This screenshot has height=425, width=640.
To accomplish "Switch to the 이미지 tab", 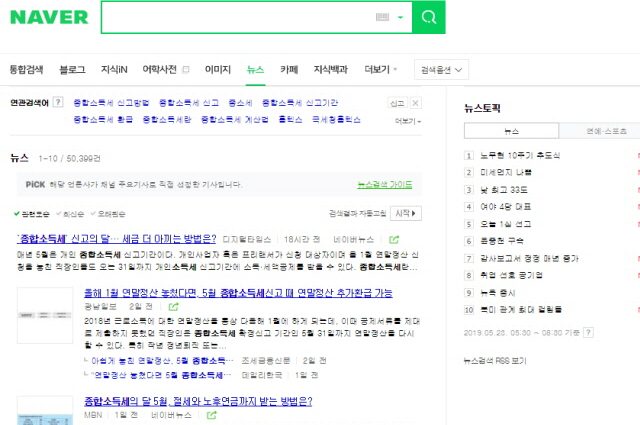I will click(217, 69).
